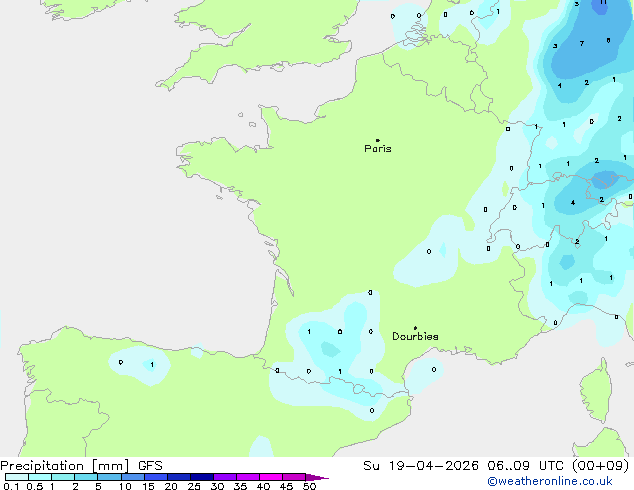The image size is (634, 490).
Task: Select legend swatch between 5 and 10
Action: (109, 477)
